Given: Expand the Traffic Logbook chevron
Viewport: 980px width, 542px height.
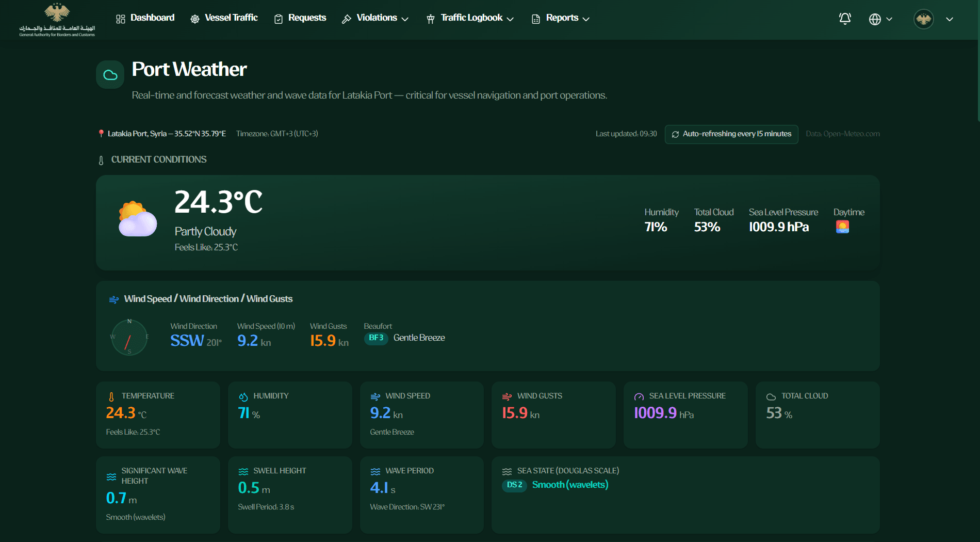Looking at the screenshot, I should point(510,19).
